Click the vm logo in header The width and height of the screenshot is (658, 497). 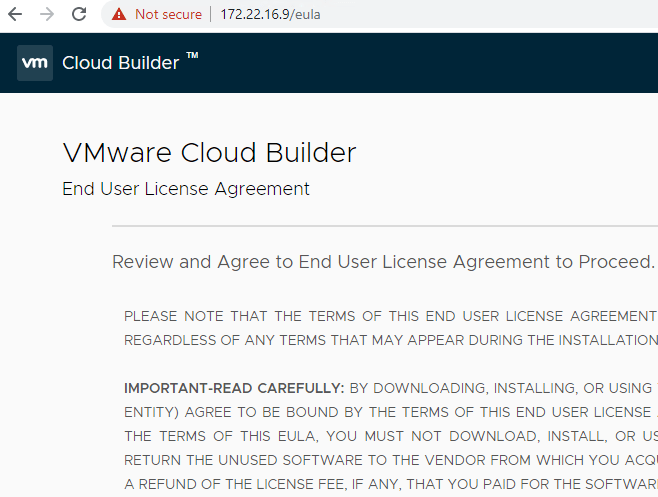35,63
